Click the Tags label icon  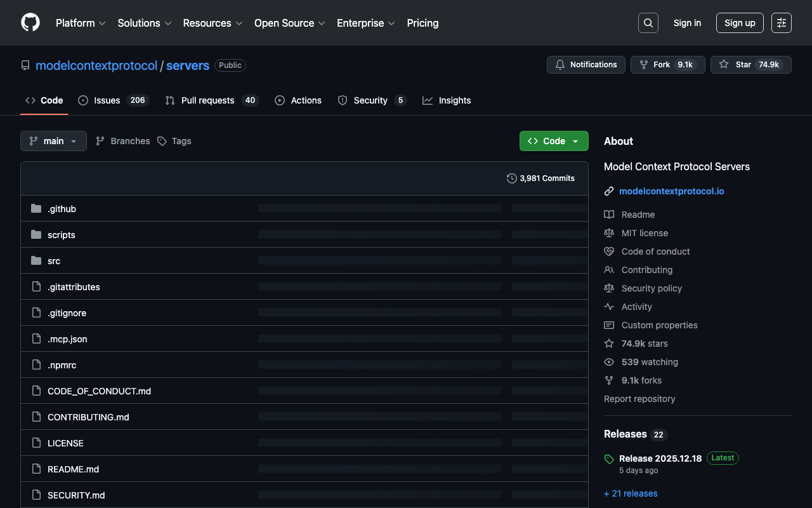162,141
